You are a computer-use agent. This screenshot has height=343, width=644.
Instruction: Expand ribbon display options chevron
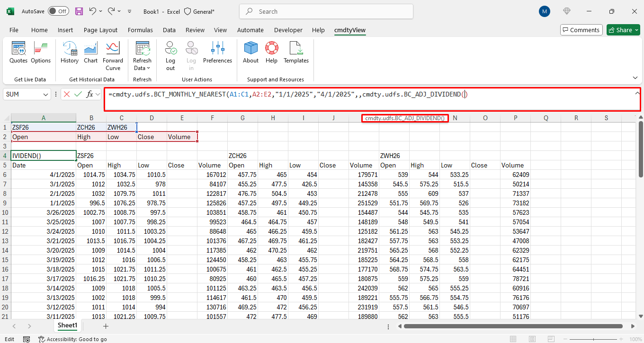(635, 78)
